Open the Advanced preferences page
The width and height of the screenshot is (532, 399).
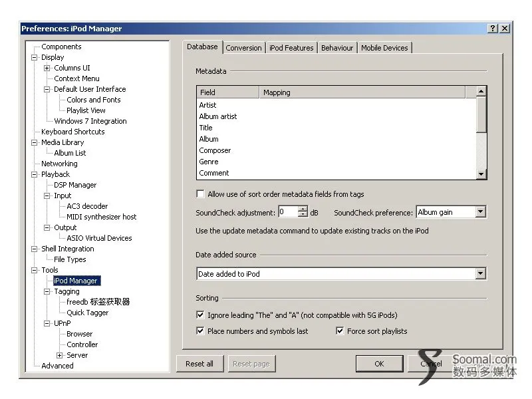pyautogui.click(x=57, y=366)
